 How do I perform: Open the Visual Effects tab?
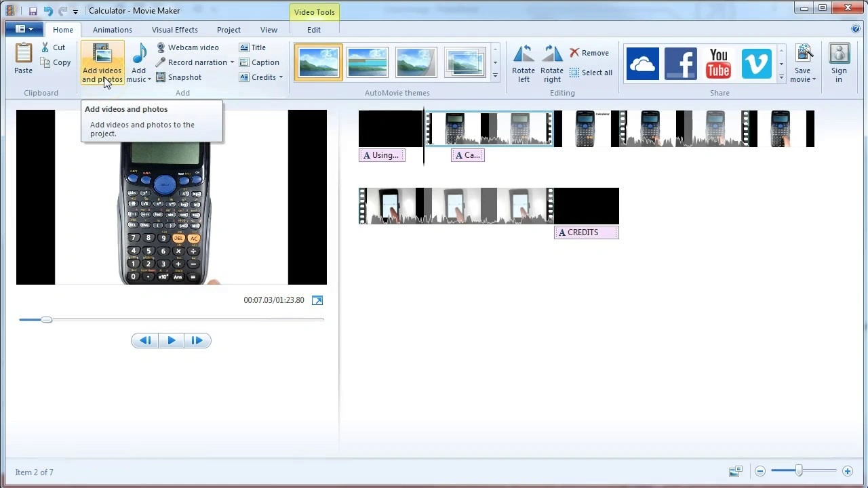click(x=175, y=30)
